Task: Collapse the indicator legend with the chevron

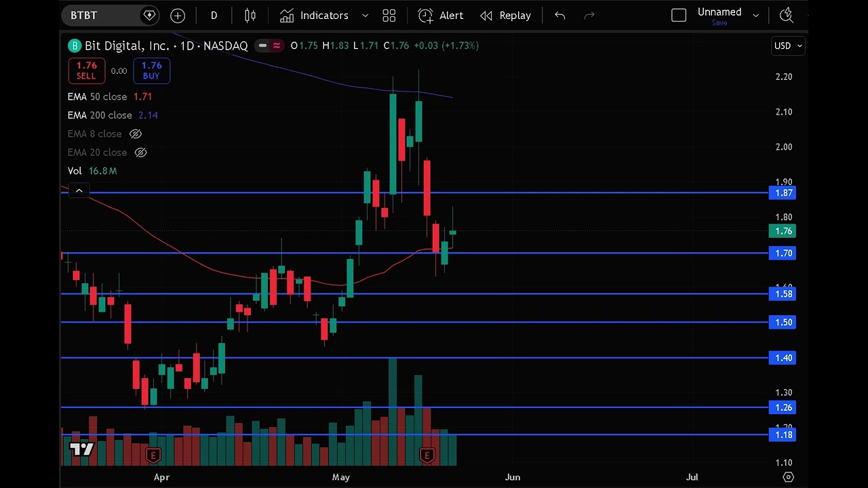Action: (79, 191)
